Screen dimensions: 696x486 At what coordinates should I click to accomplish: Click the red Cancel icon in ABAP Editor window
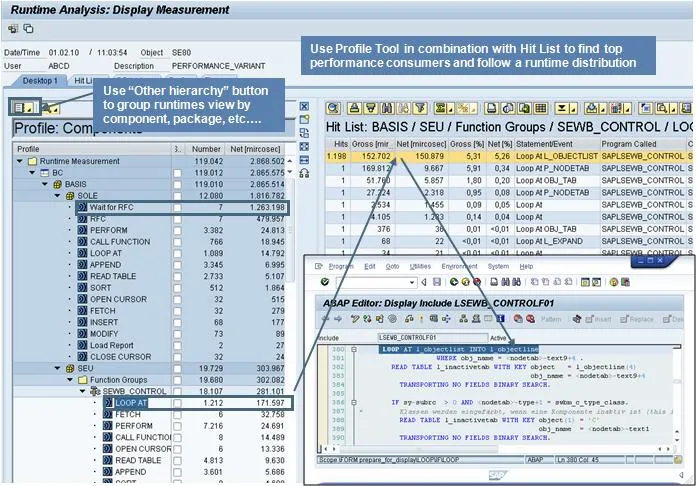477,282
